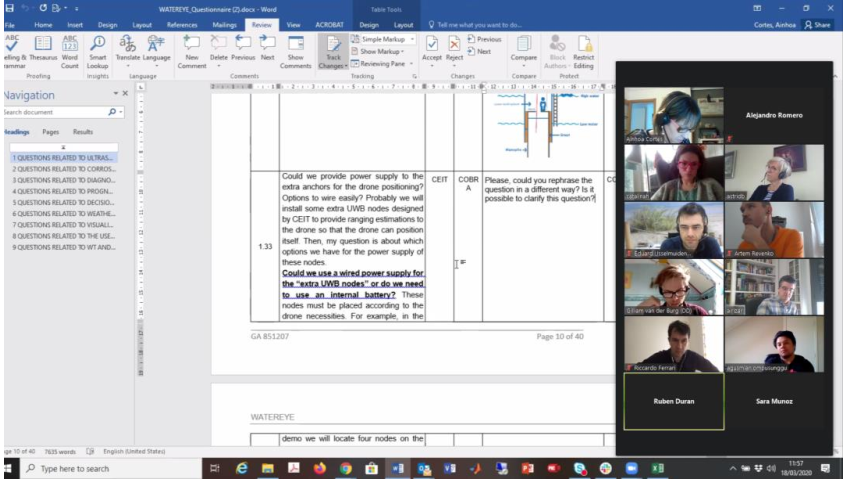Click the Search document field
The height and width of the screenshot is (482, 848).
click(x=55, y=112)
